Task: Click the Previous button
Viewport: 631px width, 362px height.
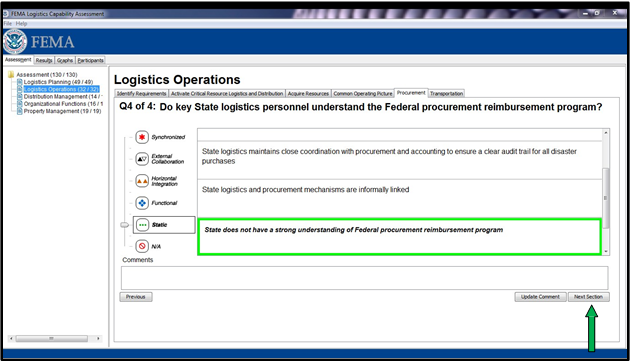Action: (x=136, y=297)
